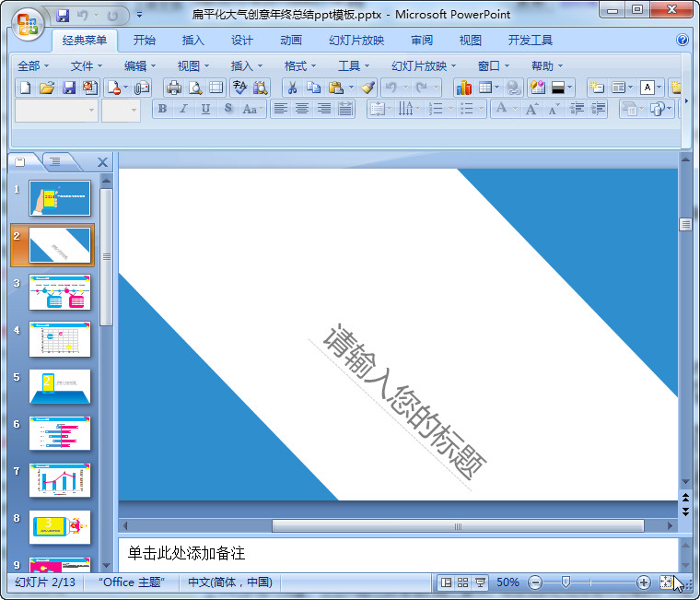Select slide 7 thumbnail

pyautogui.click(x=60, y=480)
